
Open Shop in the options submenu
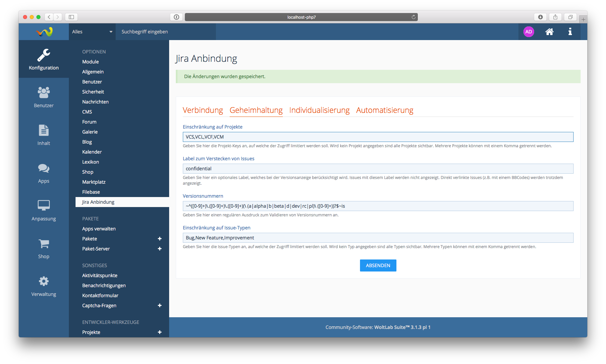(x=88, y=172)
